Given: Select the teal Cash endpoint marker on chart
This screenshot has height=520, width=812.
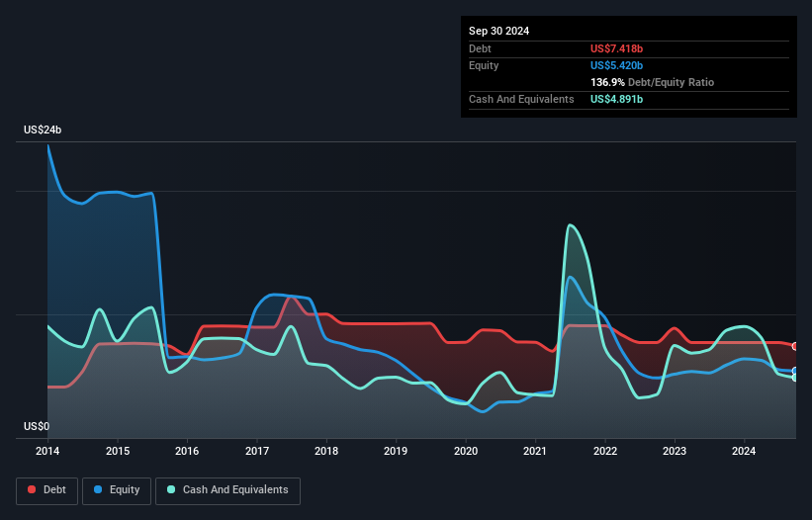Looking at the screenshot, I should tap(795, 378).
